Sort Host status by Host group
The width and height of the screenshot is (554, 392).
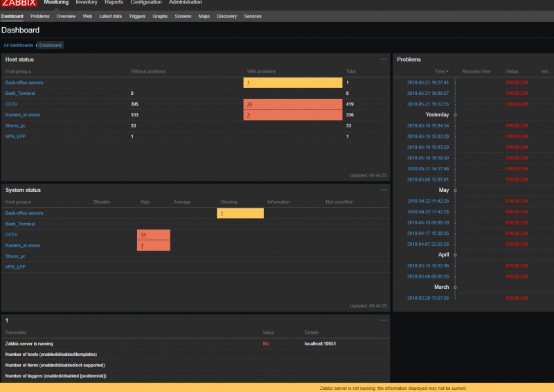[x=18, y=71]
